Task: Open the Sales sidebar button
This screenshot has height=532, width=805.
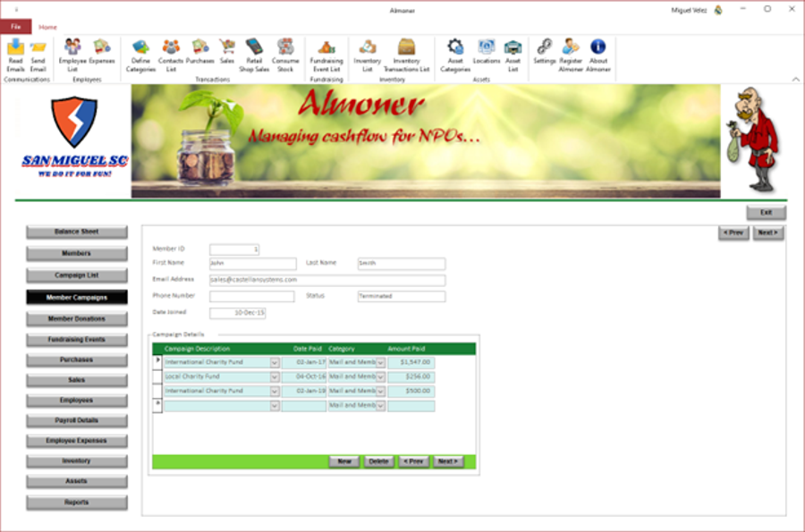Action: click(x=77, y=380)
